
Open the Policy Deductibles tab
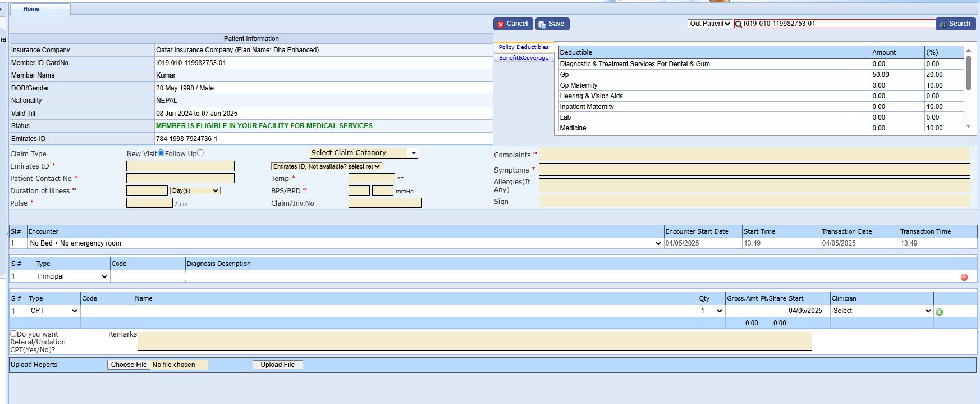click(523, 47)
